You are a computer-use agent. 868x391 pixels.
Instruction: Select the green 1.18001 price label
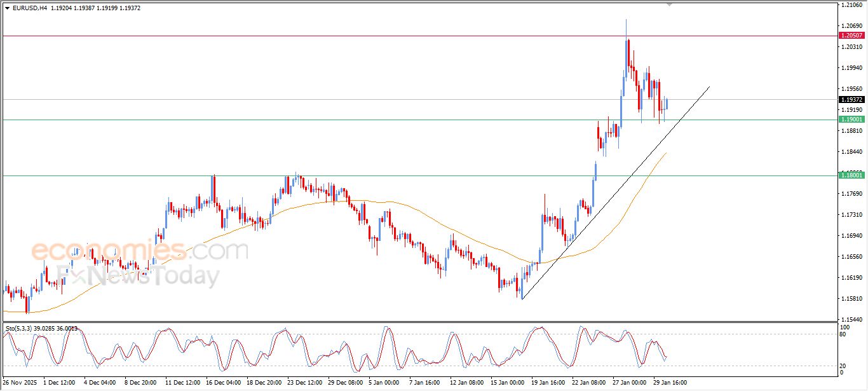click(851, 175)
